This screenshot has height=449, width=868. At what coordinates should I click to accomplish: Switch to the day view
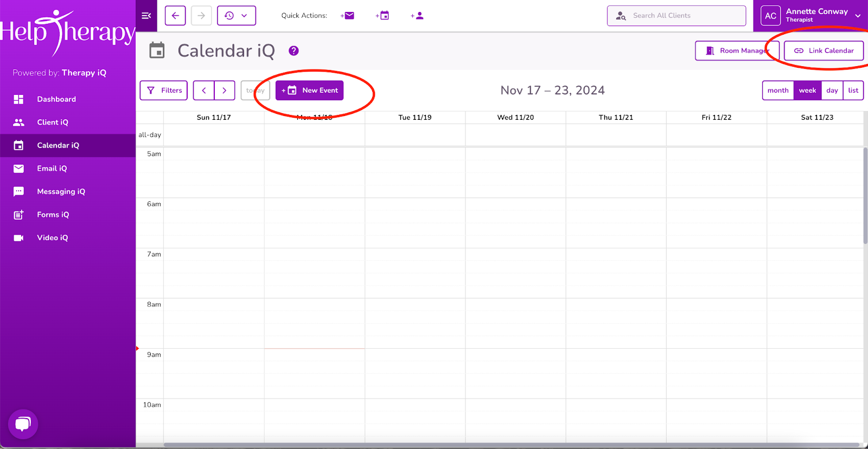(x=832, y=91)
